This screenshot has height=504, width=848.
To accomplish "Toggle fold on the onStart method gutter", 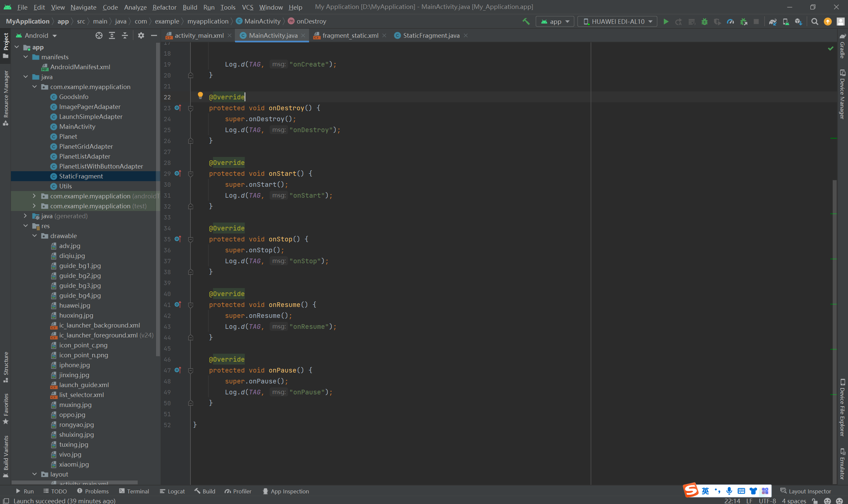I will [190, 174].
